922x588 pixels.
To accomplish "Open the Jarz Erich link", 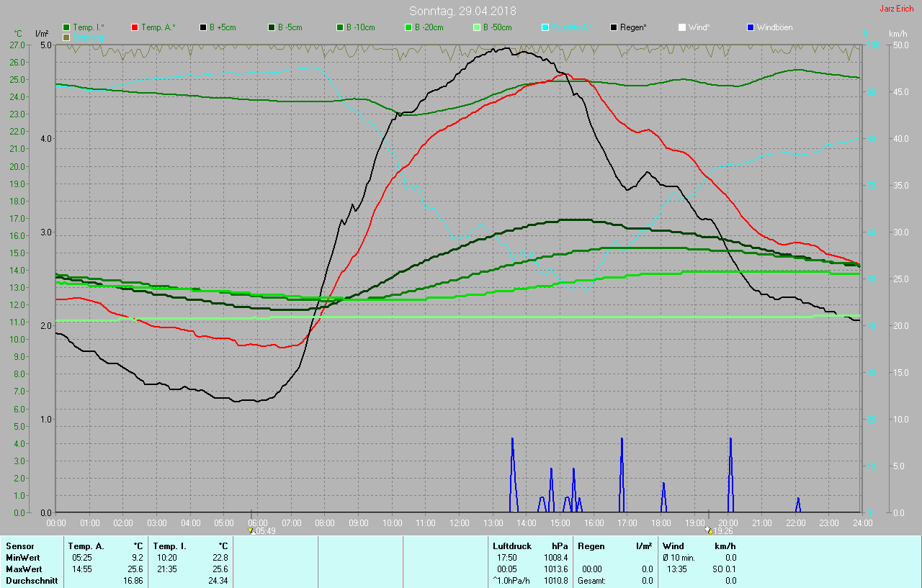I will click(x=896, y=9).
